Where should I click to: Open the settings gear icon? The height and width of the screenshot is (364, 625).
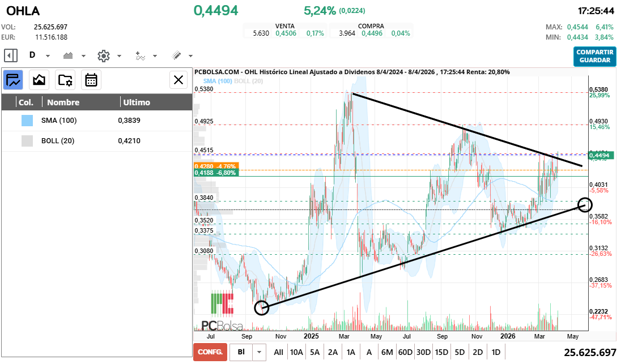pos(104,55)
